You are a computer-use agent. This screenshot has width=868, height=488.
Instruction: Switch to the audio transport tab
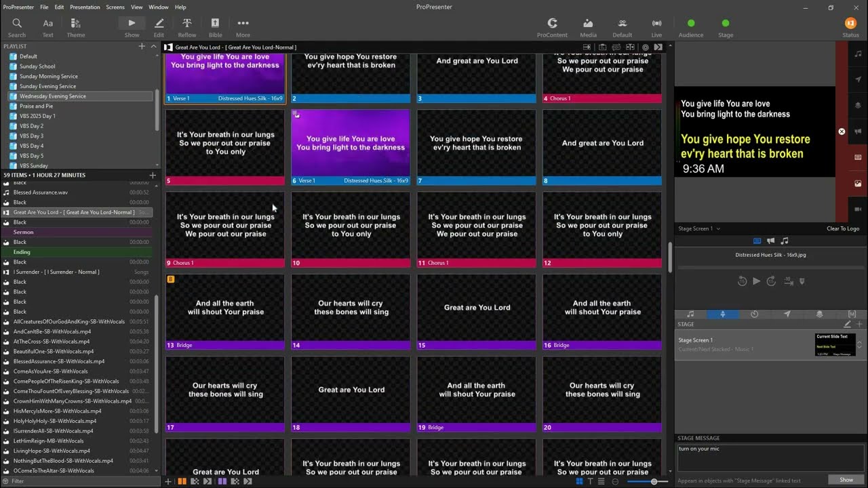click(785, 241)
